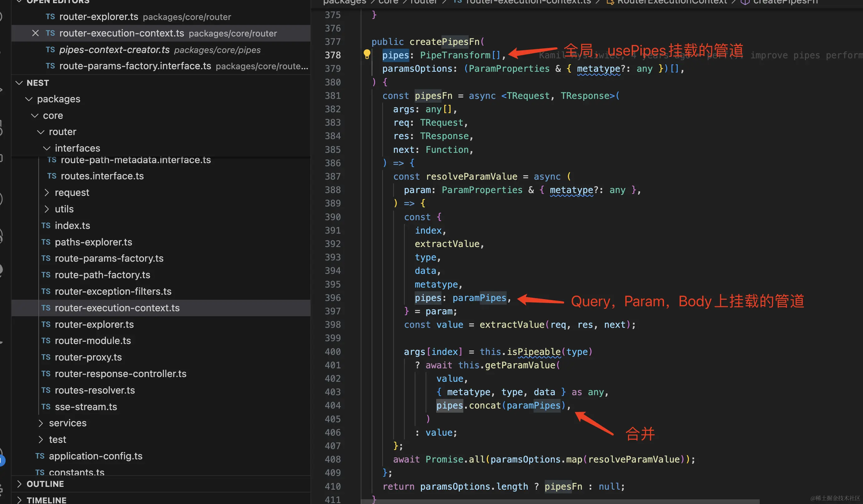Click Promise.all on line 408
The height and width of the screenshot is (504, 863).
click(x=455, y=459)
